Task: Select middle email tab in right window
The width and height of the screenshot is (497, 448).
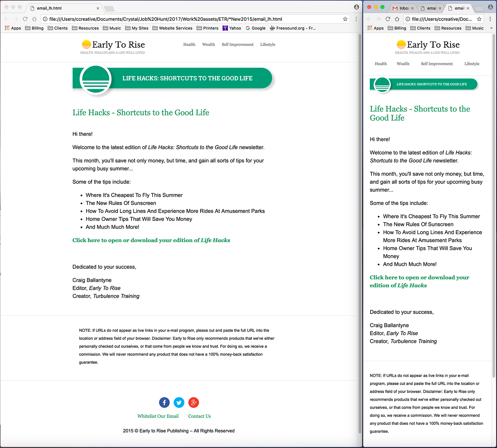Action: (x=431, y=8)
